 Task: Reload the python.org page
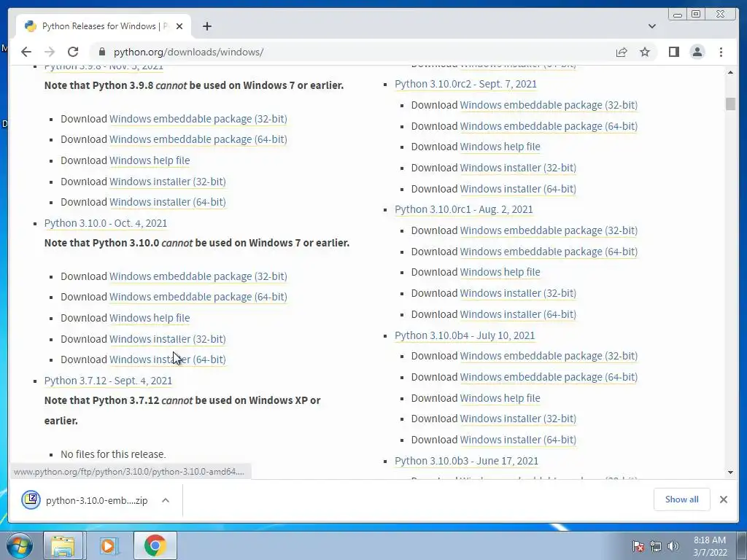coord(73,52)
